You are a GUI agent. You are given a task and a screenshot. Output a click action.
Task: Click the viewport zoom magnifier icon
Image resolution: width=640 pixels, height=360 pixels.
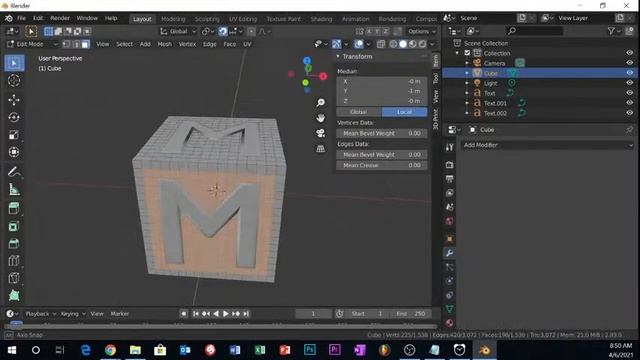(x=321, y=102)
